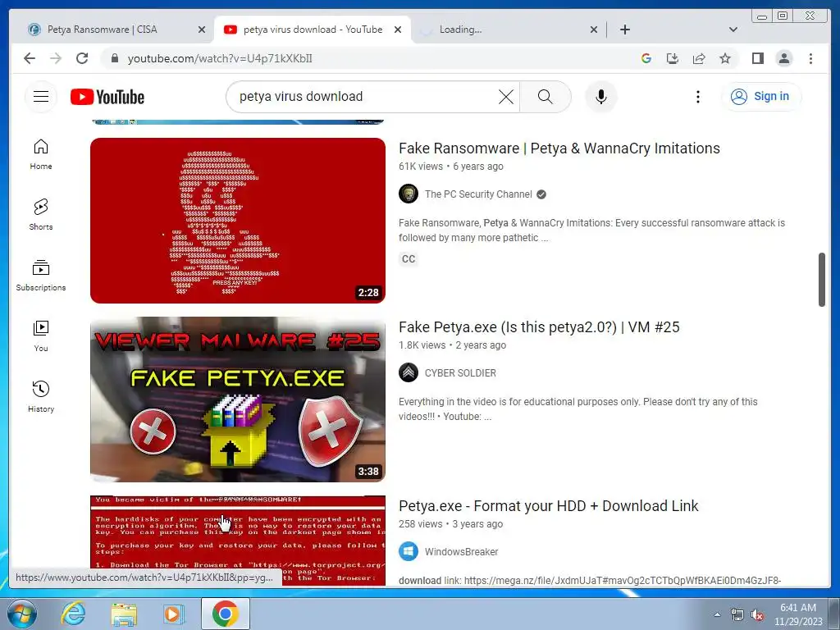Screen dimensions: 840x630
Task: Go back with the browser back arrow
Action: point(30,58)
